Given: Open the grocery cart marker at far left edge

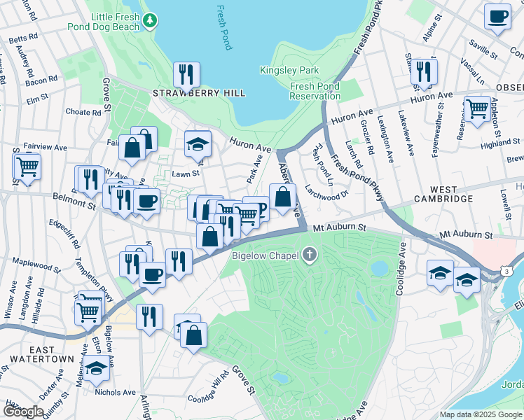Looking at the screenshot, I should (27, 167).
